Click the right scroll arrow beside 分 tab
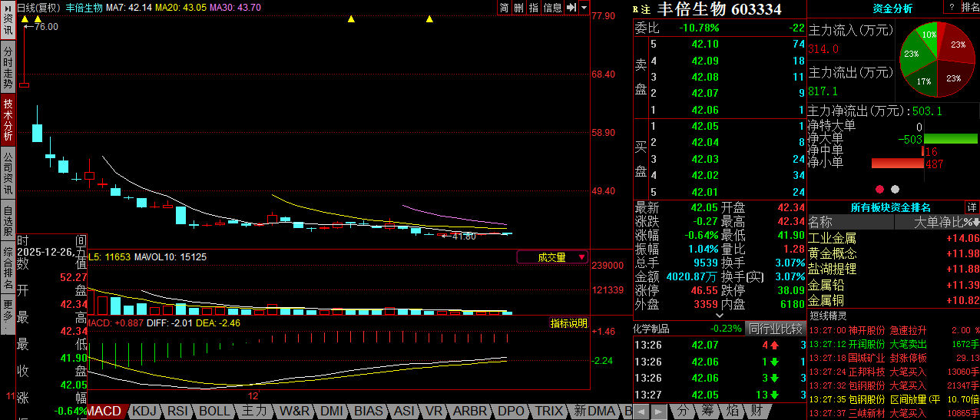The width and height of the screenshot is (980, 420). [659, 412]
